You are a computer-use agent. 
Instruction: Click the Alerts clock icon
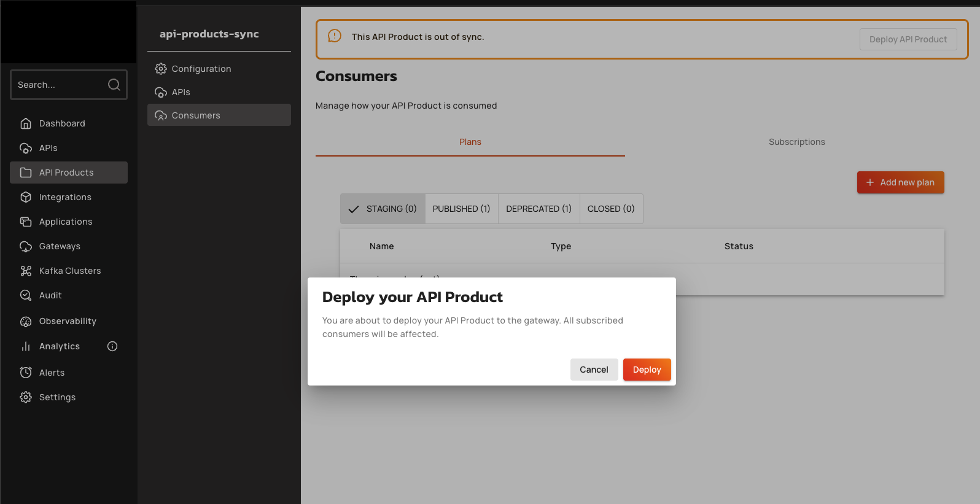tap(26, 373)
